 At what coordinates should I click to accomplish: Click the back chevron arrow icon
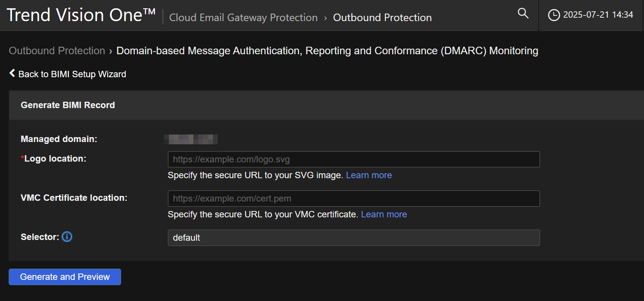tap(12, 73)
